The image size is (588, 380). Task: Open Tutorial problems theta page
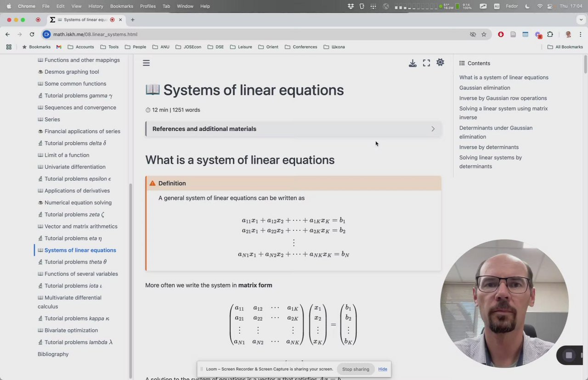tap(72, 262)
